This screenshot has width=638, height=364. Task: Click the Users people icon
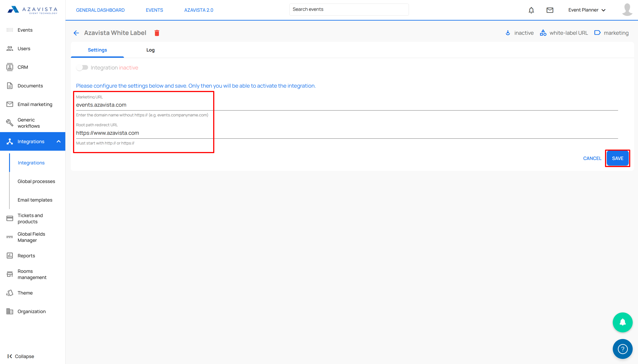point(10,48)
